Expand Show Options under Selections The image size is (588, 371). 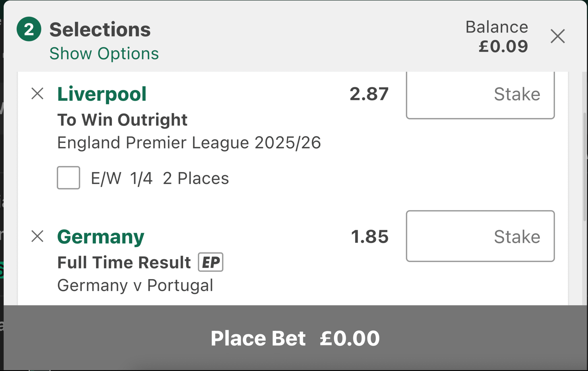click(x=104, y=53)
